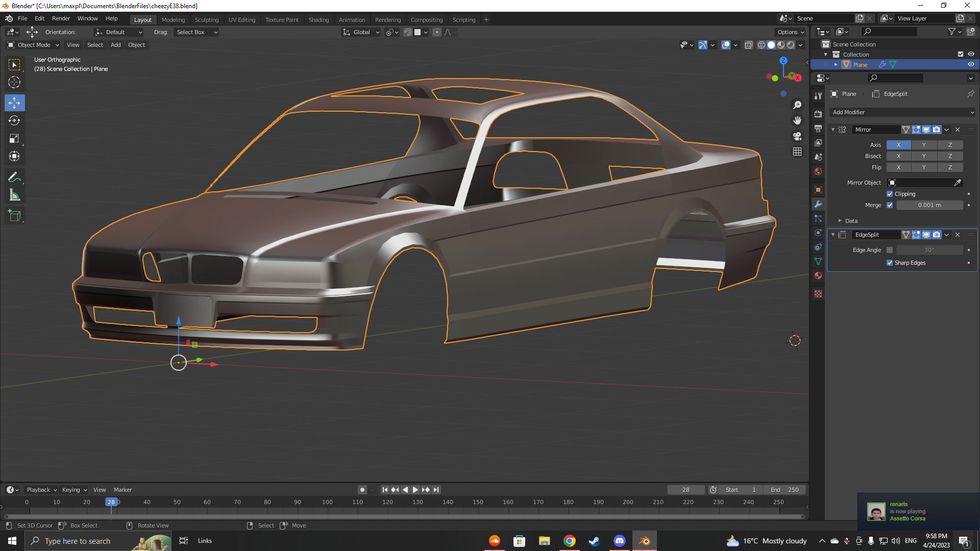Toggle camera view icon in viewport
The width and height of the screenshot is (980, 551).
click(797, 136)
